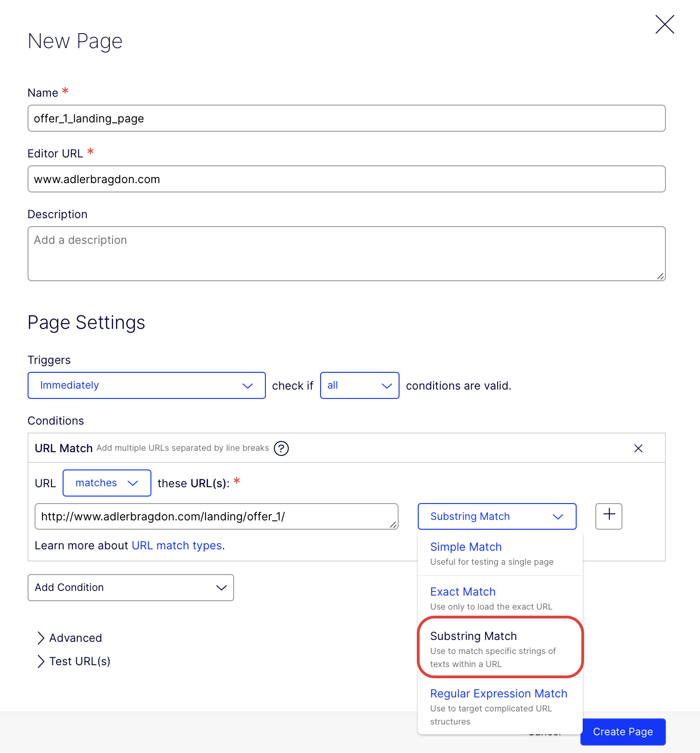Open URL Match help question icon
The height and width of the screenshot is (753, 700).
[x=281, y=448]
